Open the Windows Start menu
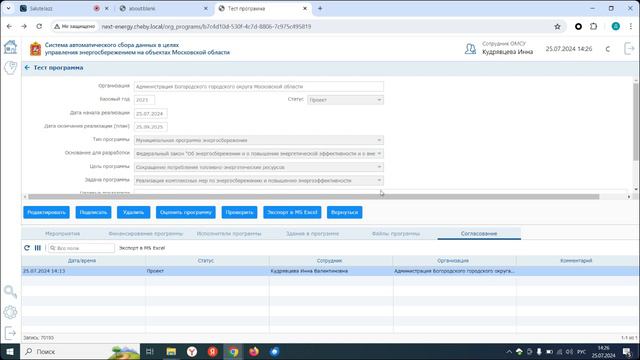This screenshot has width=640, height=360. (10, 351)
